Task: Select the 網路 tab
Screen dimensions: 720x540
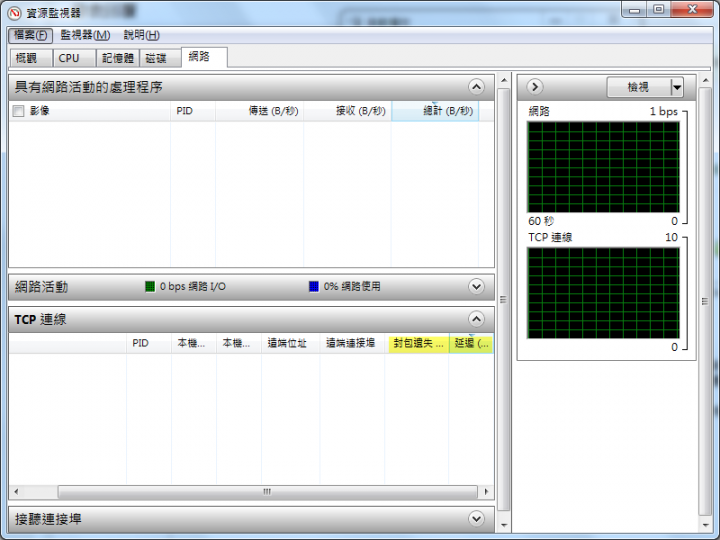Action: click(x=204, y=57)
